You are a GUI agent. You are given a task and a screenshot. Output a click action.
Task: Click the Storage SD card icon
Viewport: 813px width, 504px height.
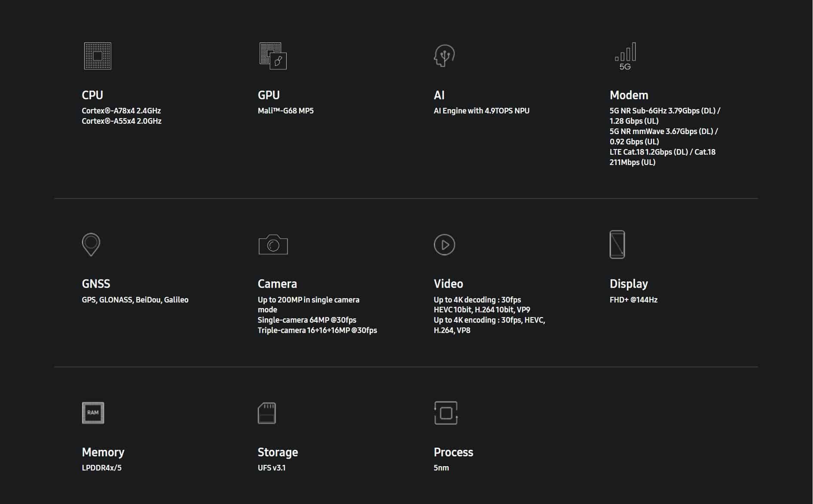267,413
